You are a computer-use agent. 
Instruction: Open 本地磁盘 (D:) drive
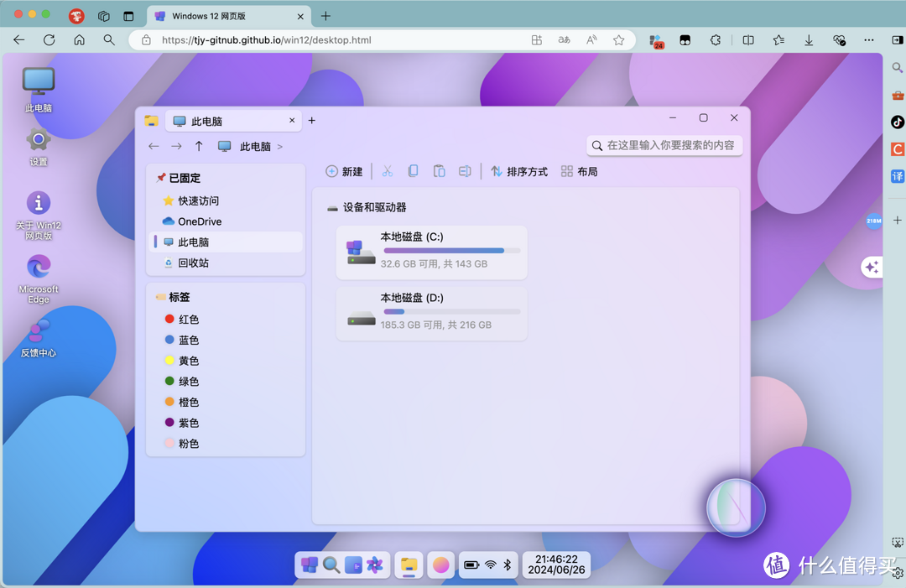point(432,313)
